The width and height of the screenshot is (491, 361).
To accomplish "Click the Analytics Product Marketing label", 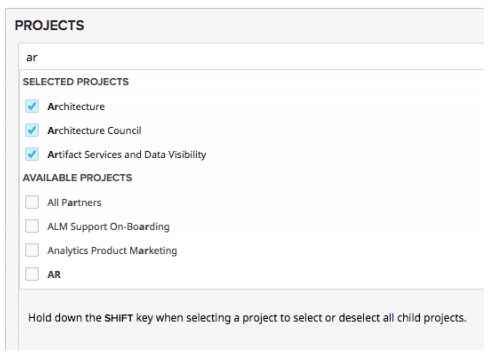I will pos(112,251).
